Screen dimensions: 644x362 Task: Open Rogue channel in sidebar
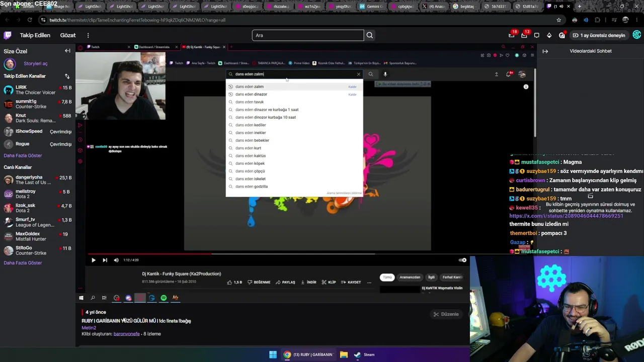(x=38, y=144)
